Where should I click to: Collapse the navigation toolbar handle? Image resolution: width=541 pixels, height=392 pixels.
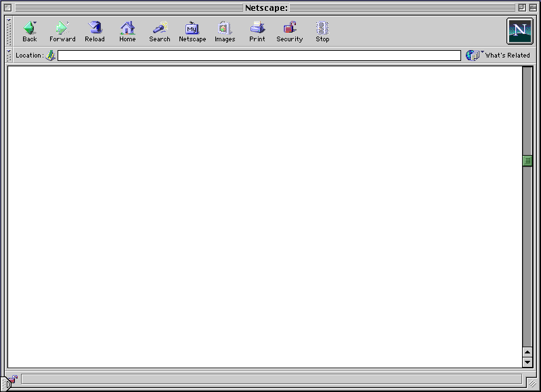pos(9,31)
